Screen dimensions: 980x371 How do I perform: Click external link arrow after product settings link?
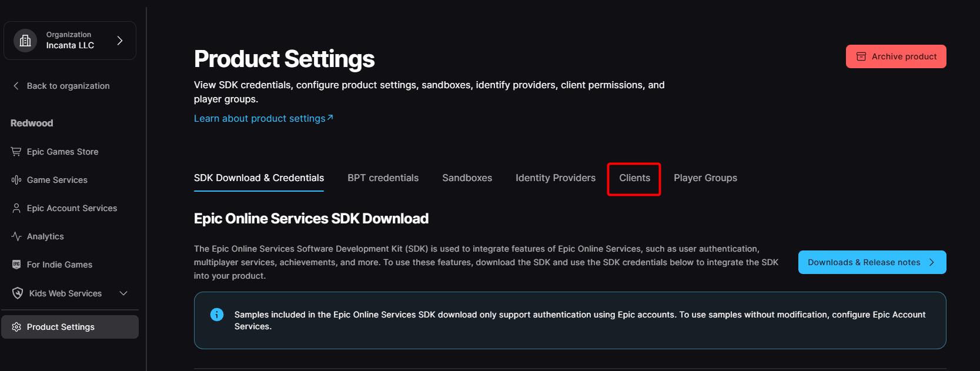330,118
